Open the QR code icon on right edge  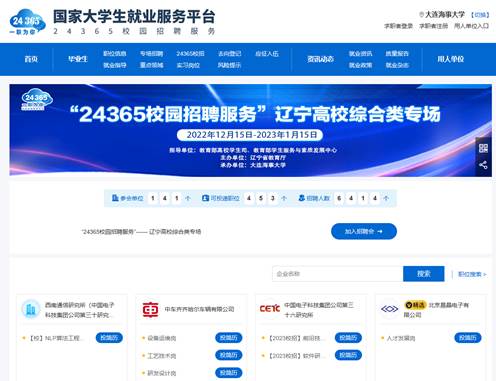point(483,148)
